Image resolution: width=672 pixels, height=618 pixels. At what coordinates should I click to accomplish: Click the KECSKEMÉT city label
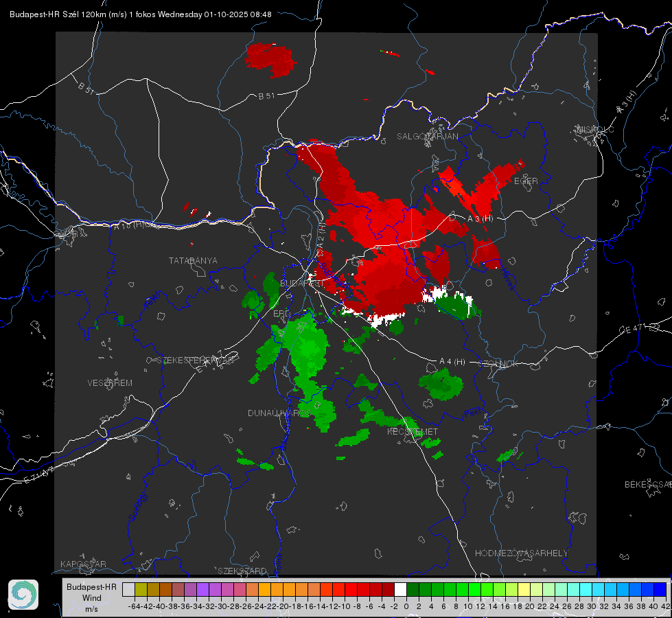413,431
